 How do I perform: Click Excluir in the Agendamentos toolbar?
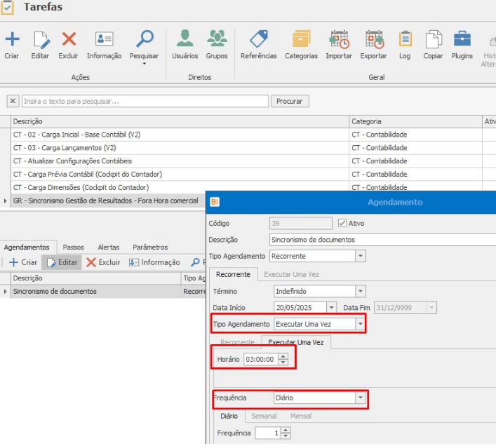[x=103, y=262]
